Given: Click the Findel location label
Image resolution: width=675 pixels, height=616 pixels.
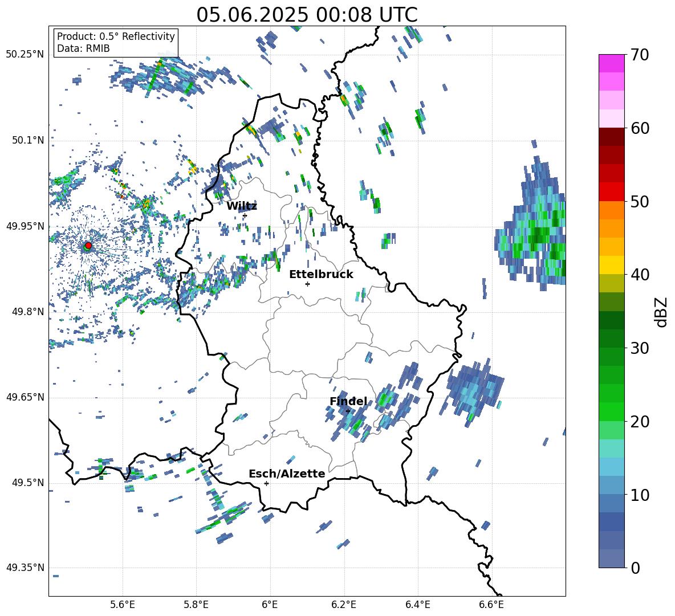Looking at the screenshot, I should (348, 401).
